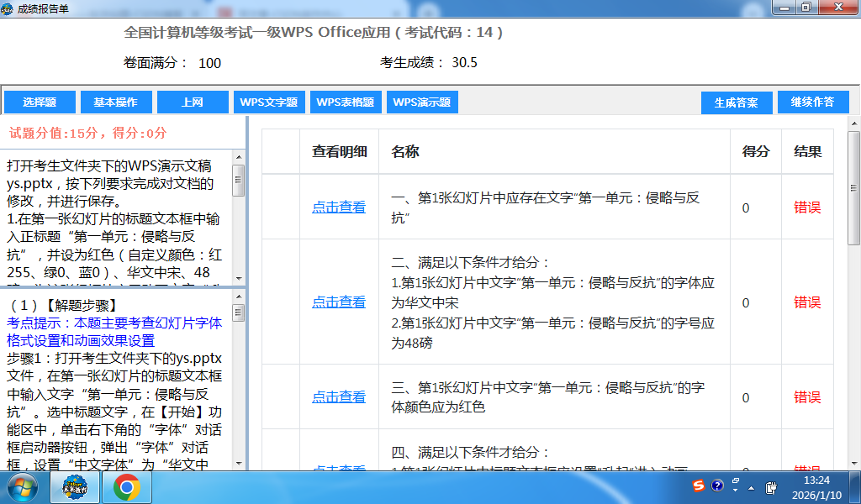The width and height of the screenshot is (861, 504).
Task: Click 错误 result in row 三
Action: coord(807,397)
